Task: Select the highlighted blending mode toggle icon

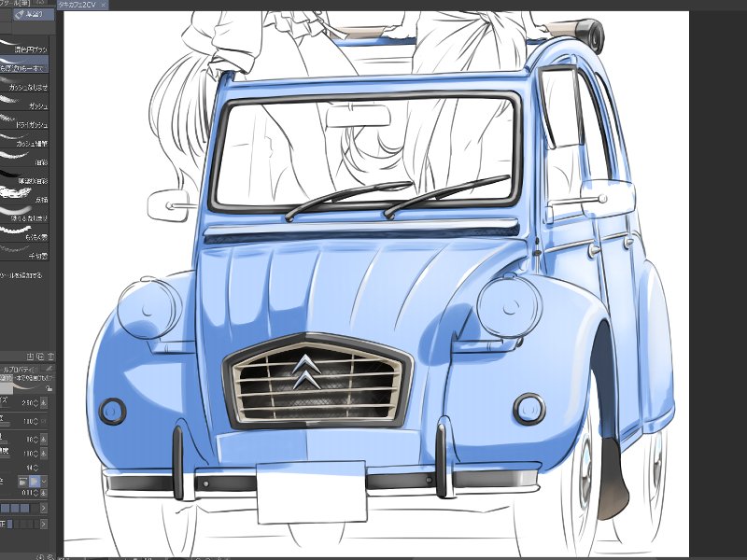Action: click(x=34, y=482)
